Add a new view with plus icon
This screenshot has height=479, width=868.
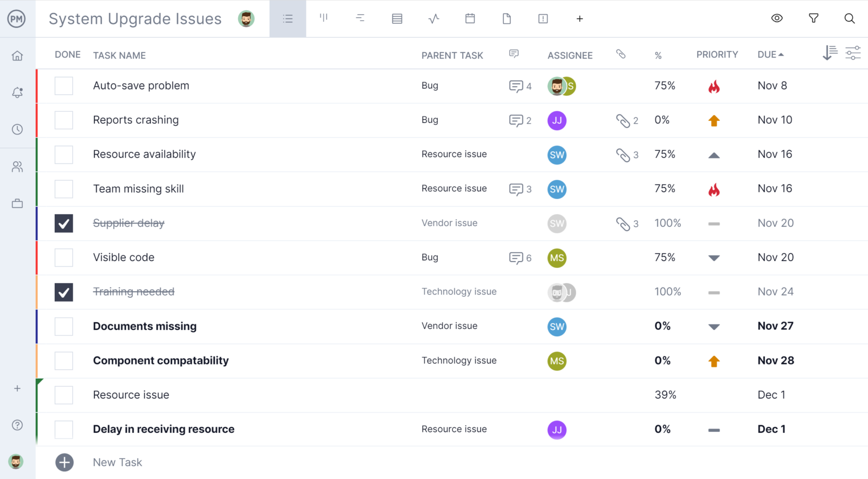[x=579, y=19]
